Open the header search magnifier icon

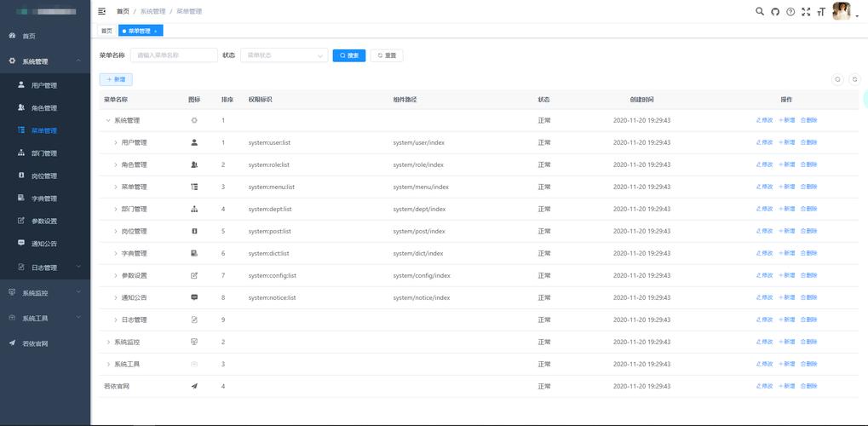(x=760, y=12)
